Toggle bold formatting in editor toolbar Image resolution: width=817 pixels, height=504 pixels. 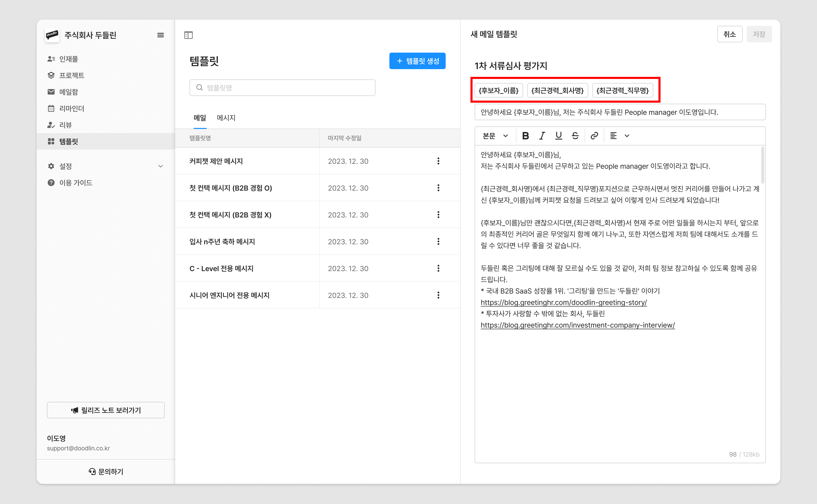pos(525,136)
